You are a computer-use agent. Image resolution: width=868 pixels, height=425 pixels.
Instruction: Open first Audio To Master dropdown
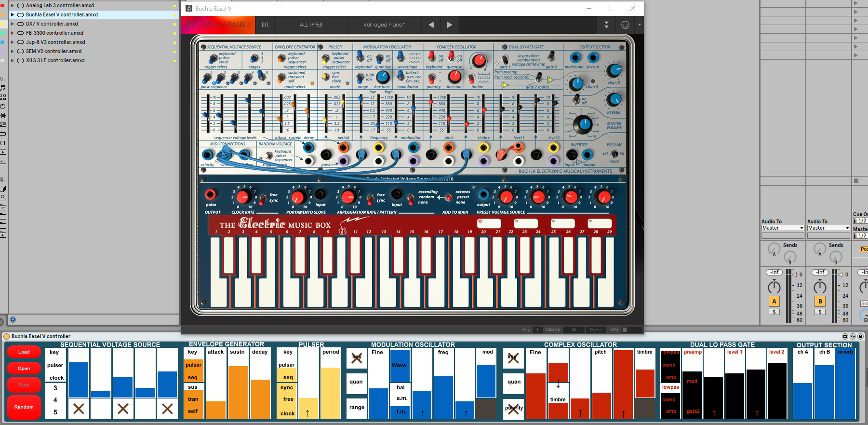[x=782, y=228]
